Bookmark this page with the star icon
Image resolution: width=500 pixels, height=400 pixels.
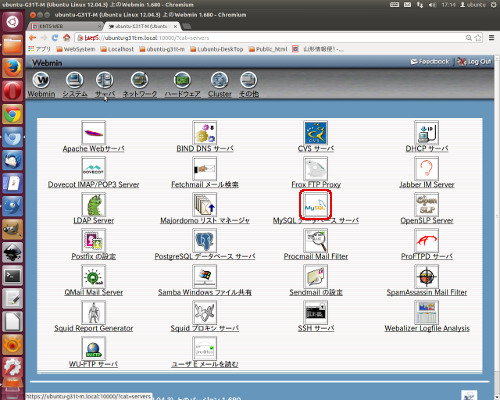click(x=478, y=38)
